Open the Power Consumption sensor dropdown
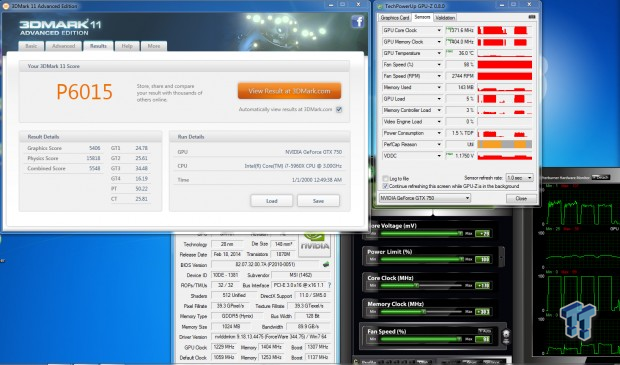The height and width of the screenshot is (365, 620). coord(439,133)
